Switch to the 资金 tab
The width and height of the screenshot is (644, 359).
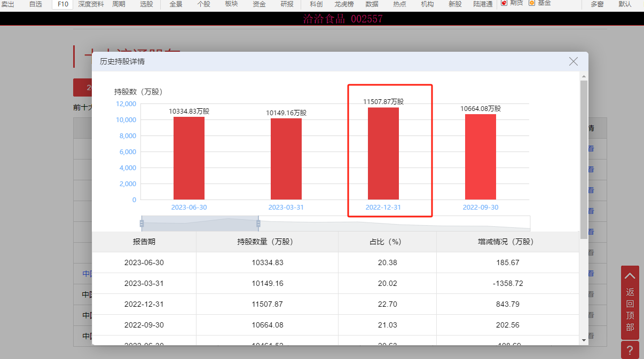coord(259,4)
